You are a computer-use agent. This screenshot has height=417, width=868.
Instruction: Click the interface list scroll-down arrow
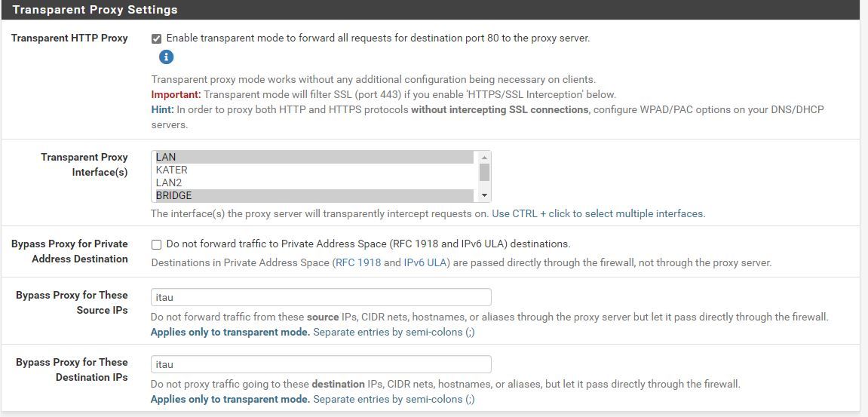(x=485, y=196)
